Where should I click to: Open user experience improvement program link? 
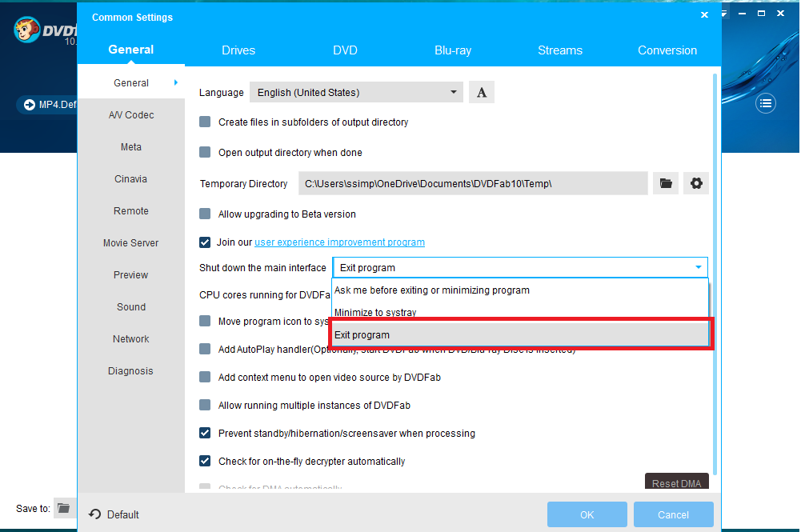click(340, 242)
